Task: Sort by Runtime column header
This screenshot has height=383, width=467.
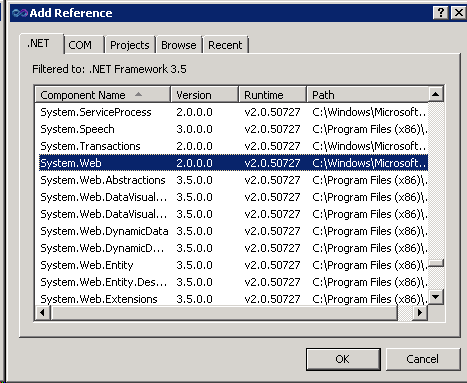Action: click(272, 95)
